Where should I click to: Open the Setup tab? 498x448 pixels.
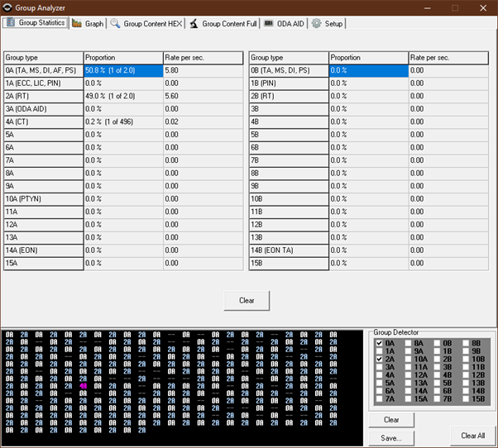click(333, 24)
